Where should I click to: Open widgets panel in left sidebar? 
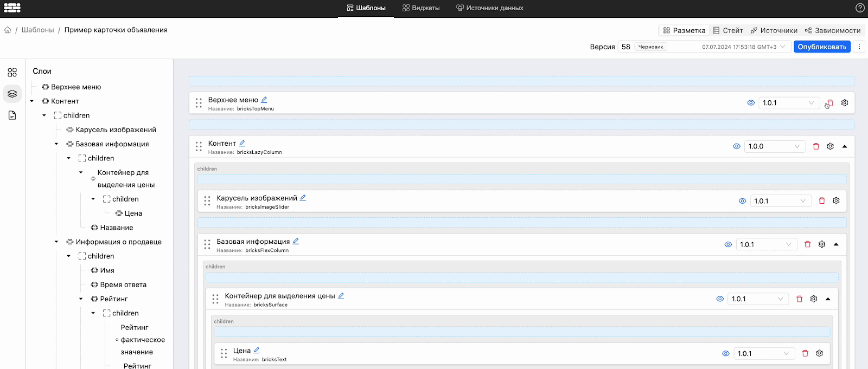click(x=12, y=73)
